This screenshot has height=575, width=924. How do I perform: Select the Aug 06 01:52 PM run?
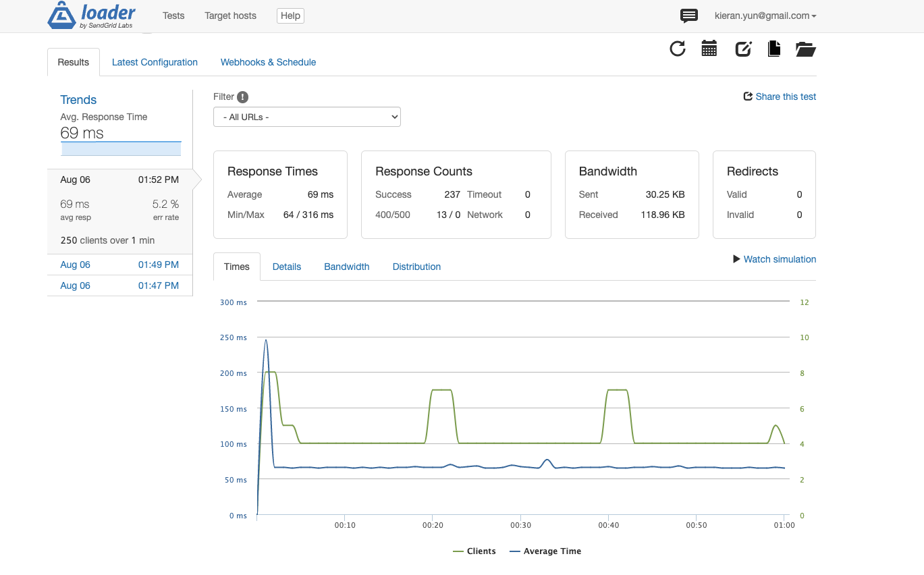pos(119,180)
